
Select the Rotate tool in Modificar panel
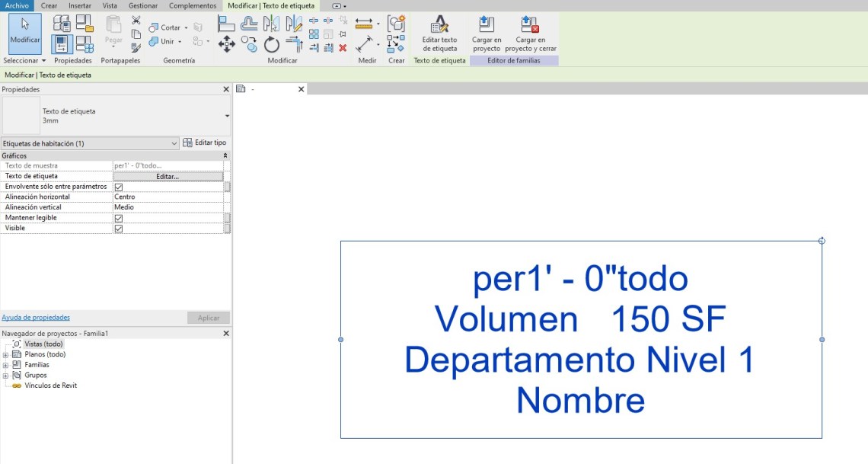[x=272, y=44]
